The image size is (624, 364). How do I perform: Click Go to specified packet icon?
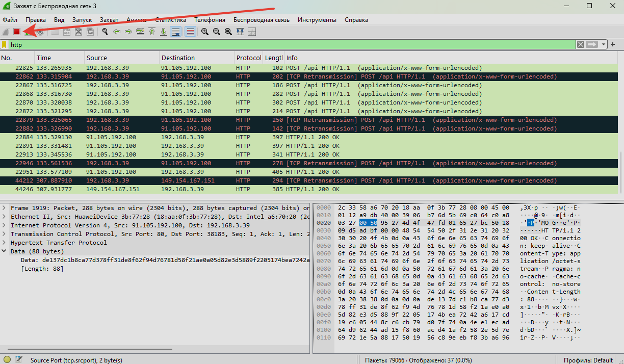140,32
